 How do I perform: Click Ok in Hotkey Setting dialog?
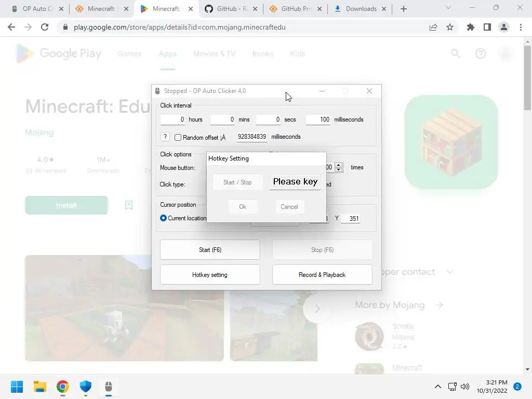point(242,207)
